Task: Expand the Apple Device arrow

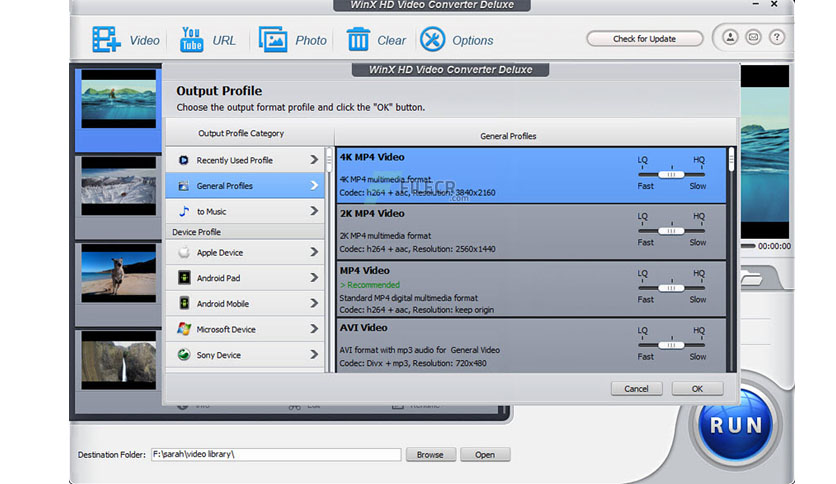Action: click(314, 252)
